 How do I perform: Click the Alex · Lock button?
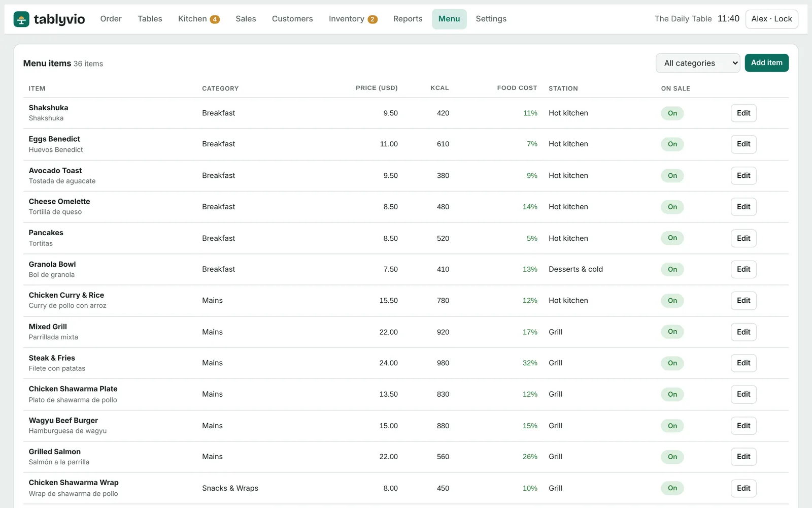pyautogui.click(x=771, y=19)
